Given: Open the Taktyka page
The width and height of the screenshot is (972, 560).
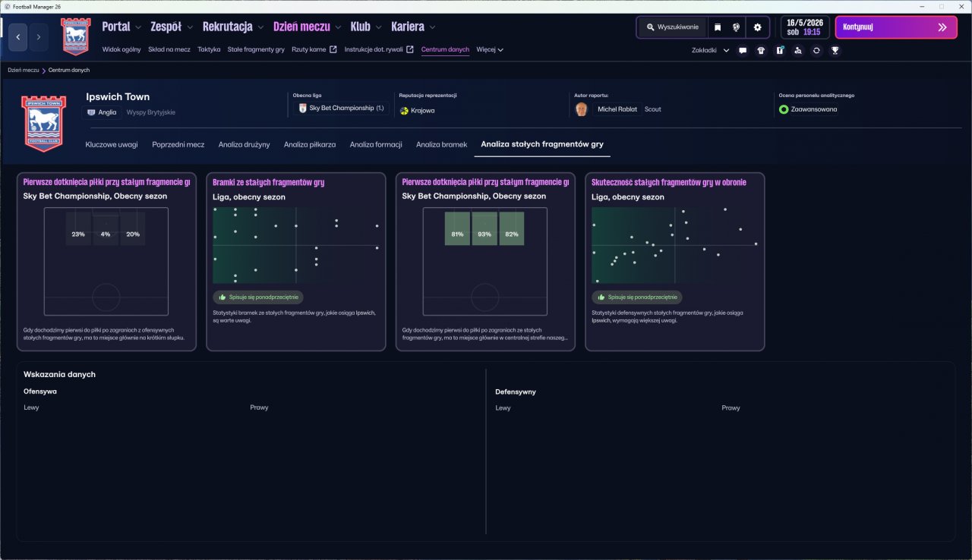Looking at the screenshot, I should click(x=209, y=50).
